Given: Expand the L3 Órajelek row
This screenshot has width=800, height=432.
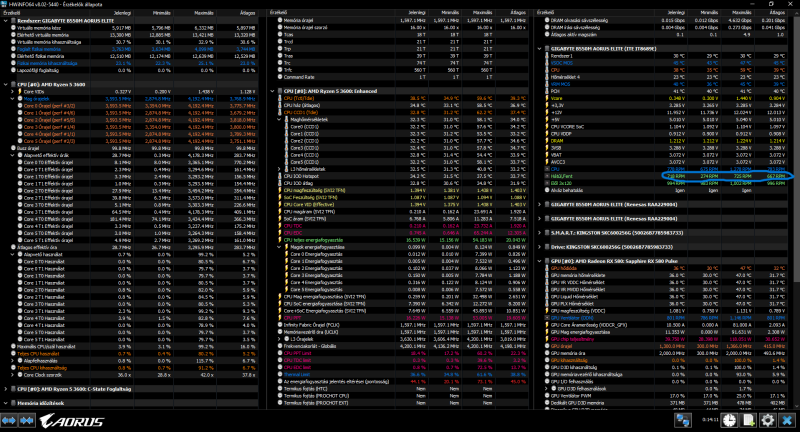Looking at the screenshot, I should pyautogui.click(x=279, y=339).
